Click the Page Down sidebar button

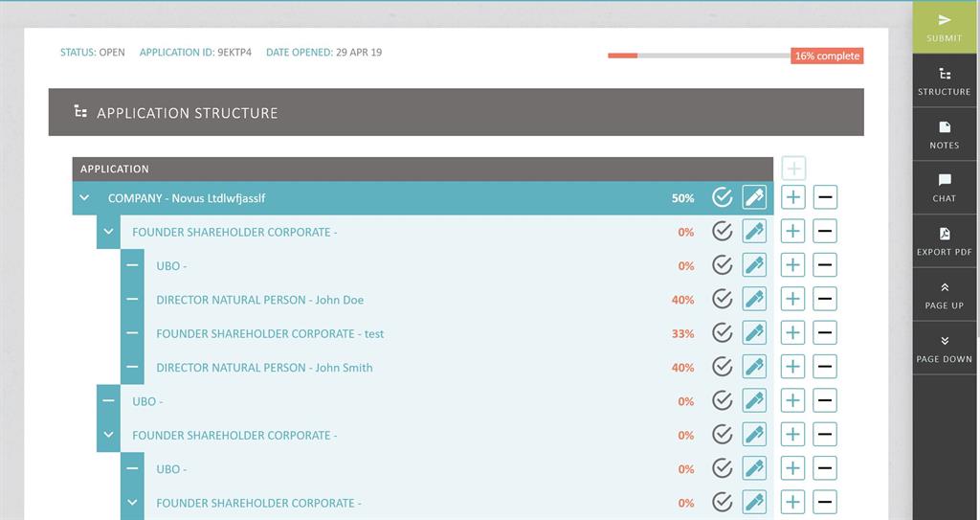[x=944, y=349]
